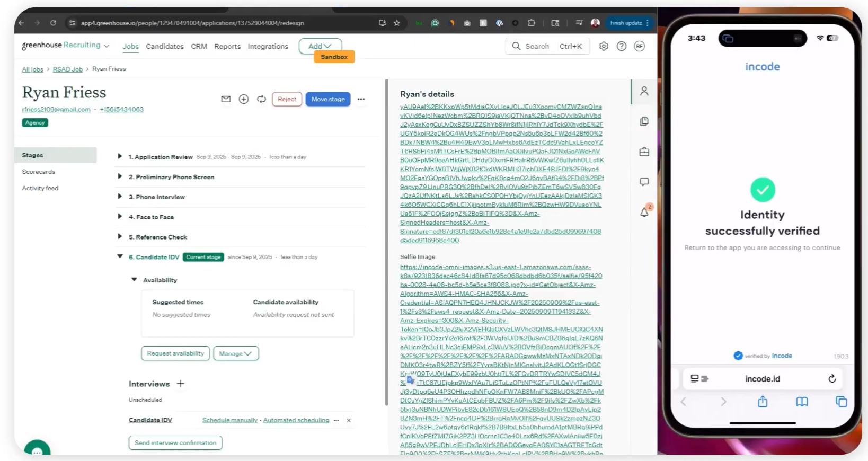
Task: Expand the Application Review stage
Action: coord(120,156)
